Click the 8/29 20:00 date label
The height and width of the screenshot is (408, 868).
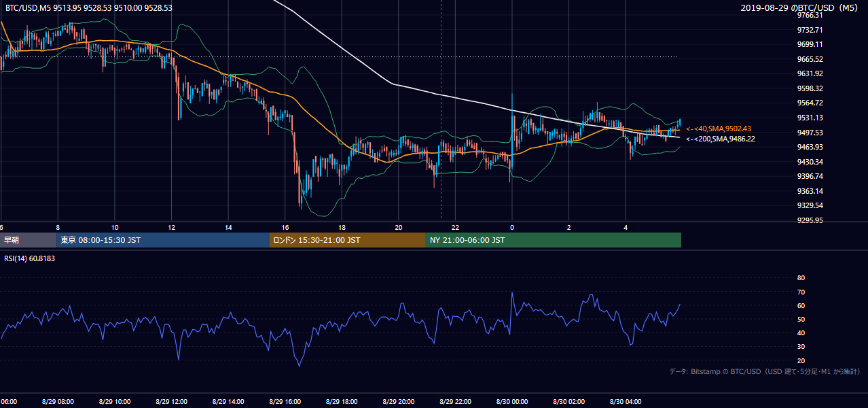[x=398, y=401]
